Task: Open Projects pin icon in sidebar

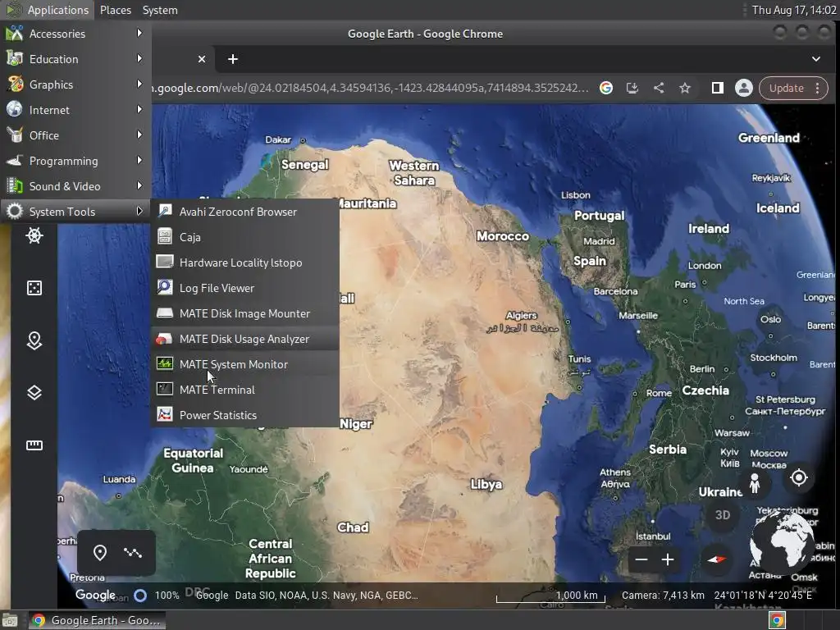Action: pyautogui.click(x=34, y=340)
